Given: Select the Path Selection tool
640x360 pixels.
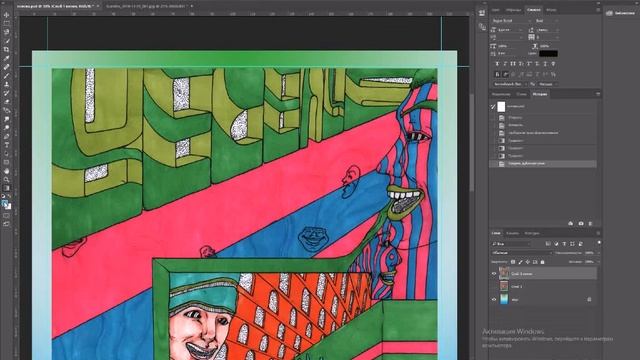Looking at the screenshot, I should coord(7,153).
